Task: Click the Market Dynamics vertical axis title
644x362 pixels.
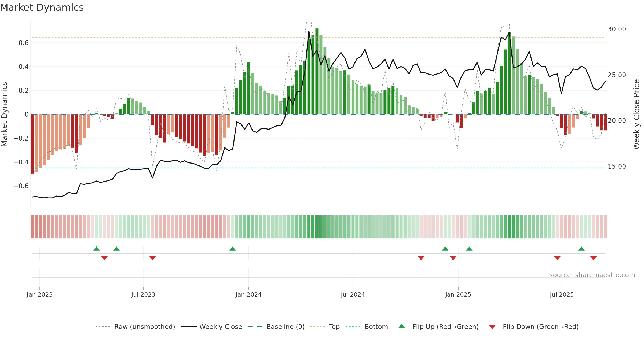Action: (4, 114)
